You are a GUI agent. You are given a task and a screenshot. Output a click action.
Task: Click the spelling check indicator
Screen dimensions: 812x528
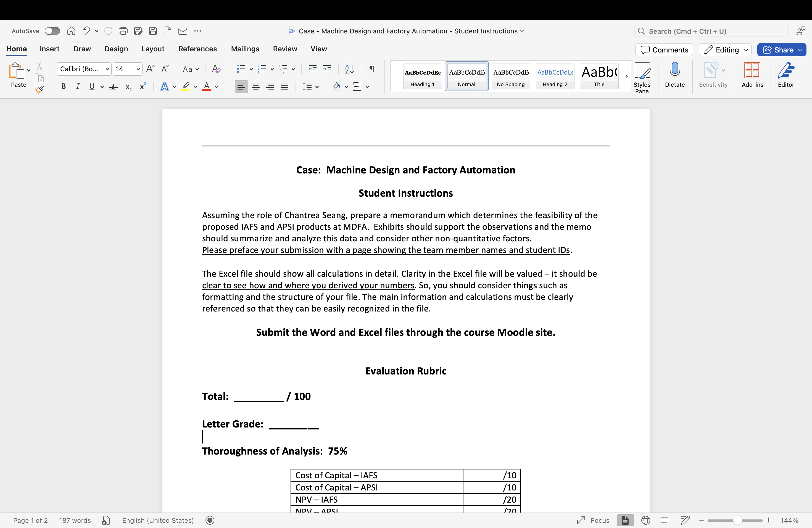coord(106,520)
